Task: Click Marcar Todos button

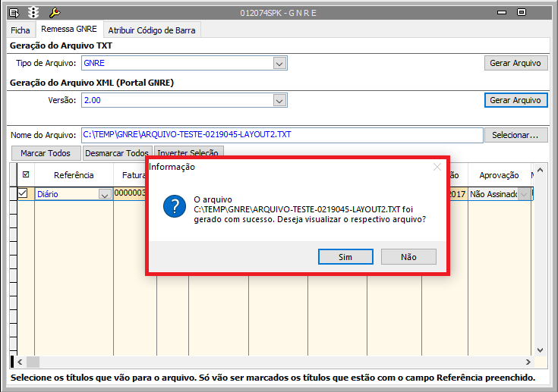Action: (x=46, y=153)
